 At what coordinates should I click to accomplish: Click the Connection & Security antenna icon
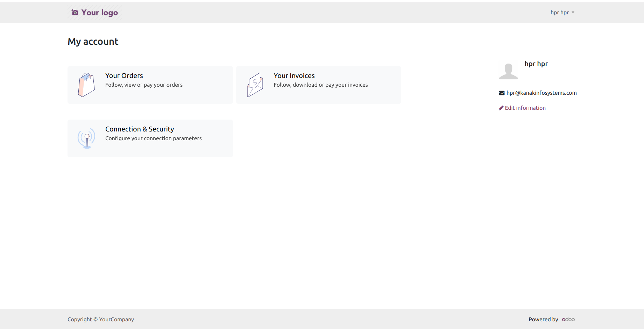tap(86, 138)
